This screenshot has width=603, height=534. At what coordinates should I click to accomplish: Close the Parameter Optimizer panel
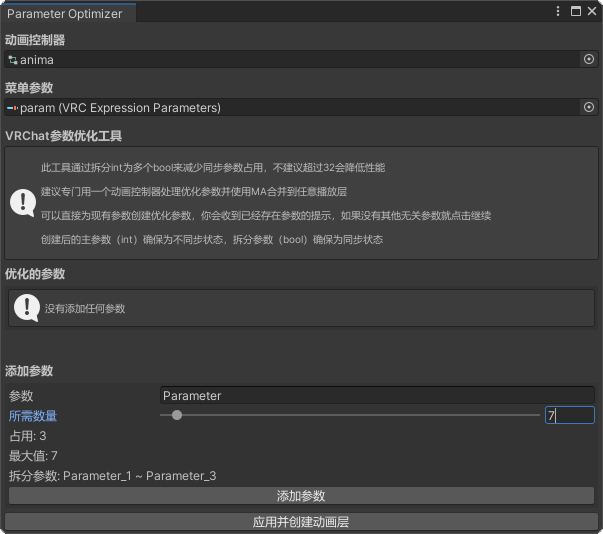click(592, 12)
